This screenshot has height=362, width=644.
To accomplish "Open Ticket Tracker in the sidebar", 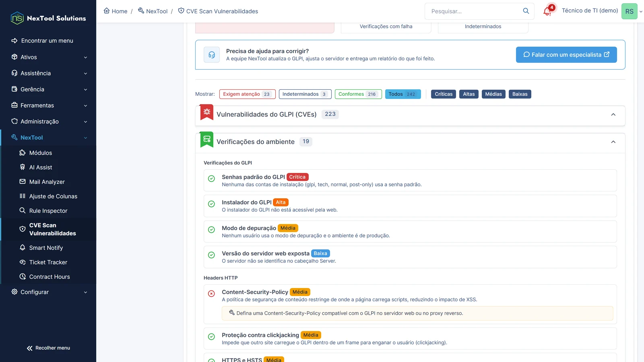I will click(x=48, y=262).
